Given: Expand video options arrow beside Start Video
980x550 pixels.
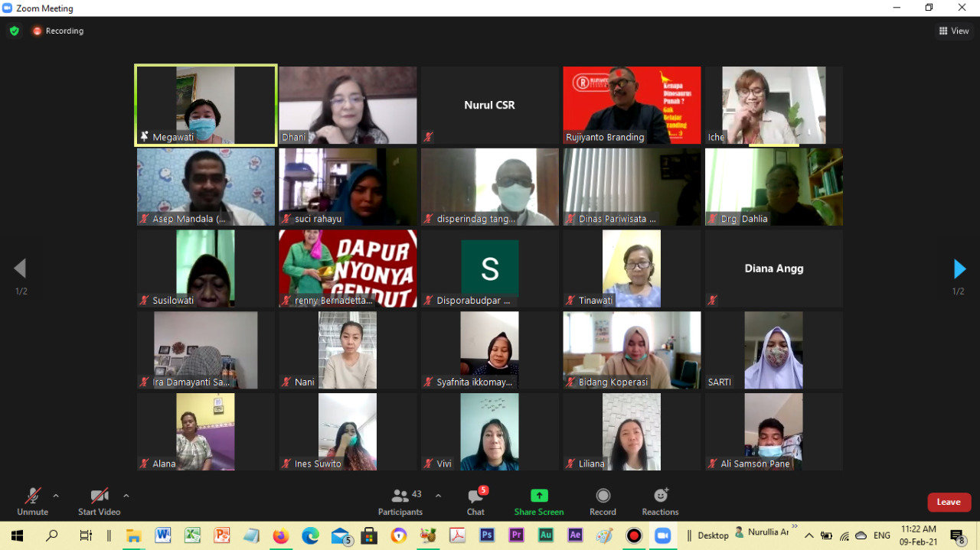Looking at the screenshot, I should tap(126, 496).
